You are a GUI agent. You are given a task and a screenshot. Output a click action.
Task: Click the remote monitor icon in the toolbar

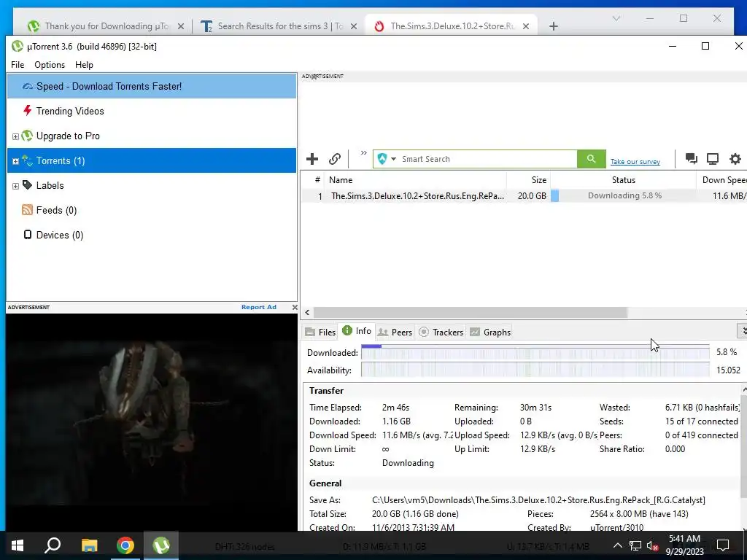[x=713, y=158]
